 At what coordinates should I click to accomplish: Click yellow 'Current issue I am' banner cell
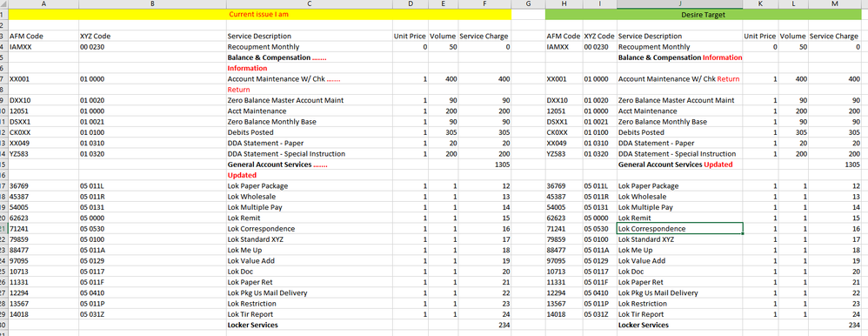[x=260, y=15]
